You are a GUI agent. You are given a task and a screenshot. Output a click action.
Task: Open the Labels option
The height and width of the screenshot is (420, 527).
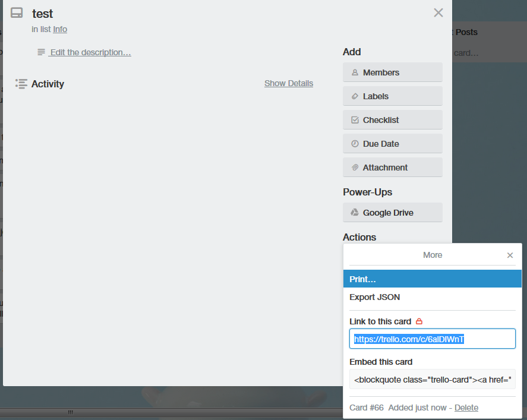(393, 96)
